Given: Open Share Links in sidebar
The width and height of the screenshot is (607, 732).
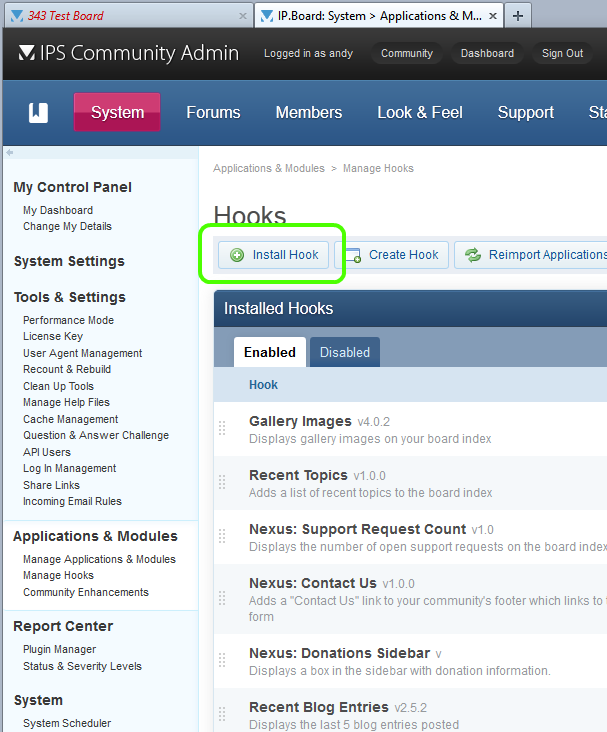Looking at the screenshot, I should click(x=51, y=485).
